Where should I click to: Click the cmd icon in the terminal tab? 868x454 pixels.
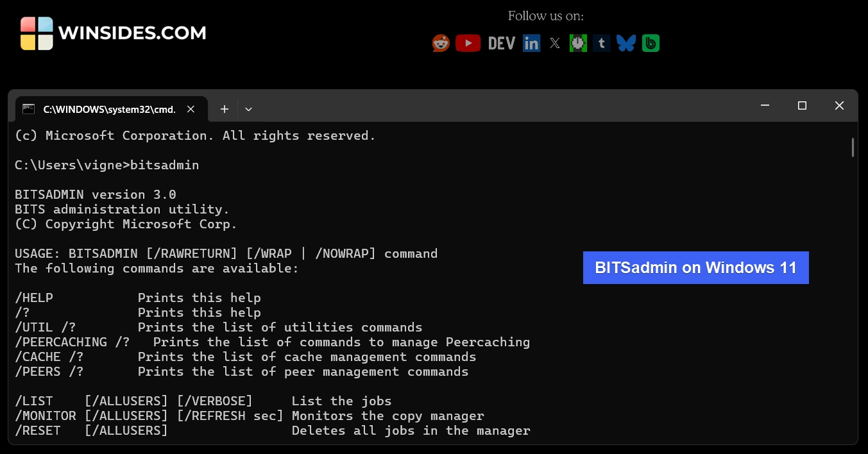pyautogui.click(x=28, y=109)
